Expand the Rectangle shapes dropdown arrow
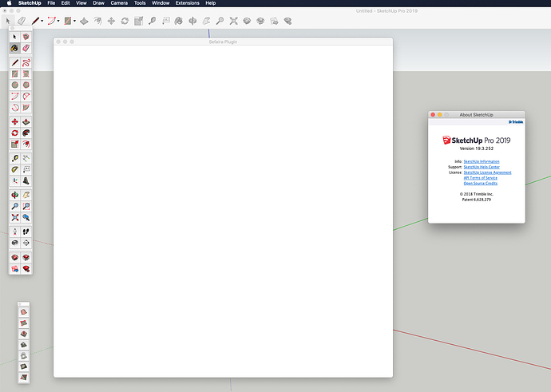This screenshot has height=392, width=551. click(74, 21)
